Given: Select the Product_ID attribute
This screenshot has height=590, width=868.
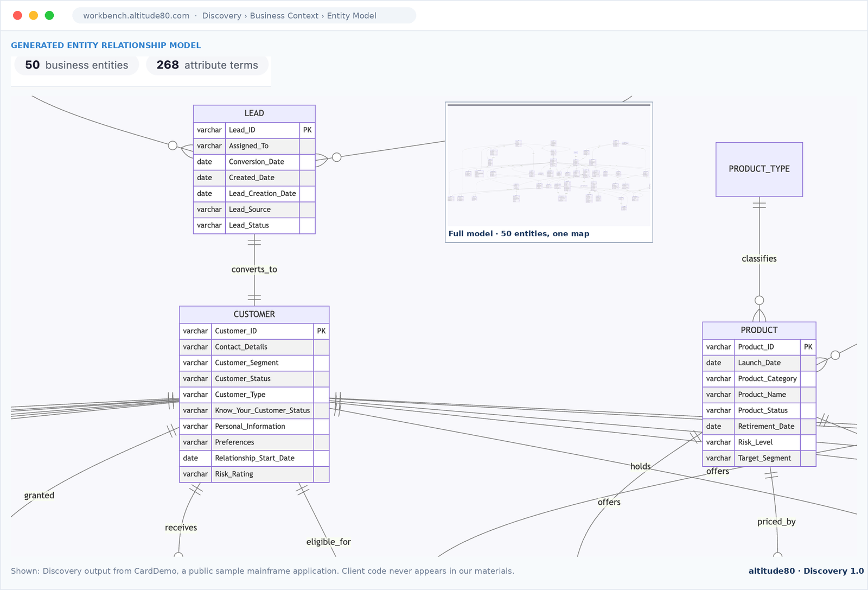Looking at the screenshot, I should tap(759, 347).
